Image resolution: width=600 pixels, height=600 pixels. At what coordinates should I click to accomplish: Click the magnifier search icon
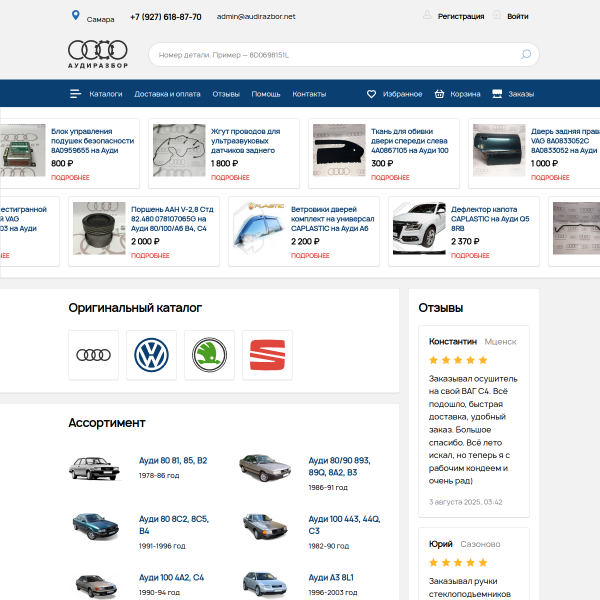526,54
